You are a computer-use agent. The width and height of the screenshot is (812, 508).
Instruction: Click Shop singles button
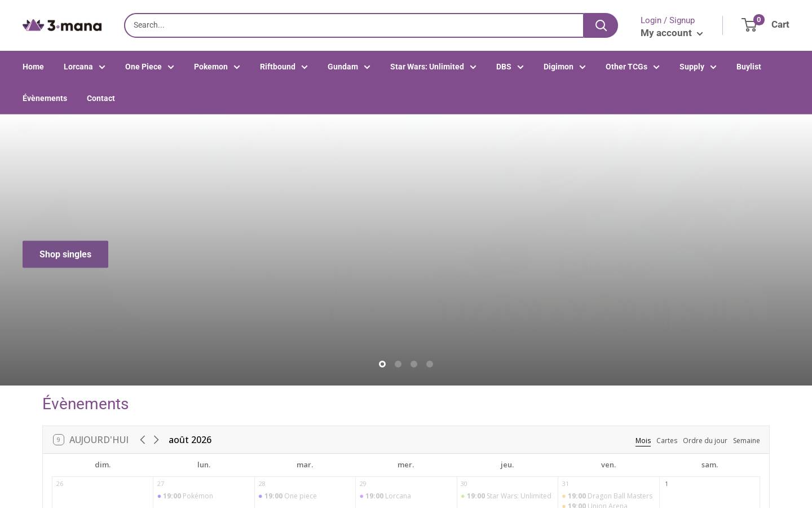pos(65,255)
